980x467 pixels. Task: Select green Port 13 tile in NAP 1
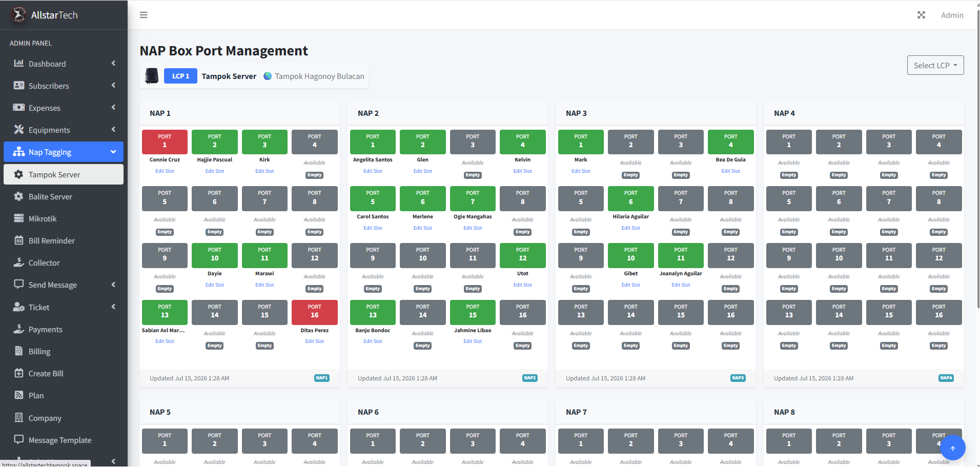click(x=165, y=312)
